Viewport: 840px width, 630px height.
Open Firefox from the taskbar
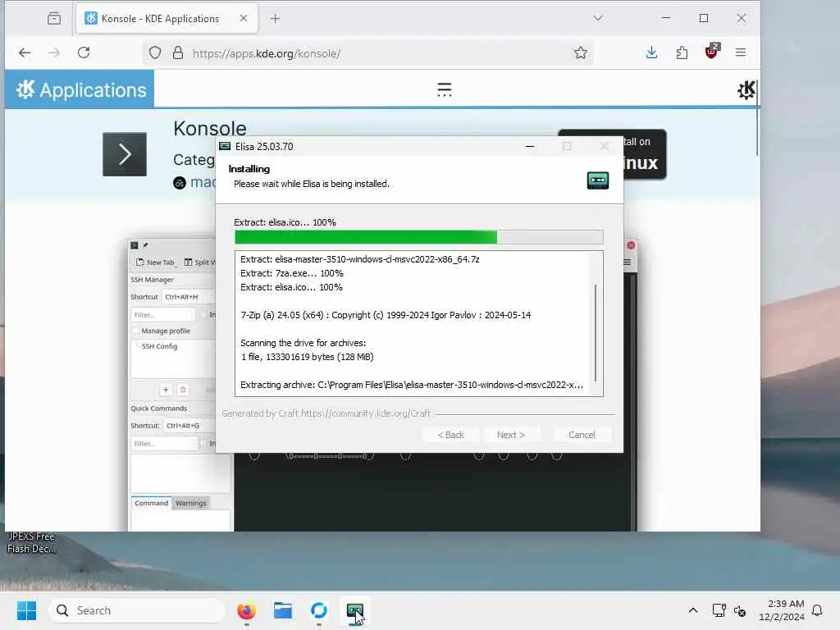coord(246,610)
